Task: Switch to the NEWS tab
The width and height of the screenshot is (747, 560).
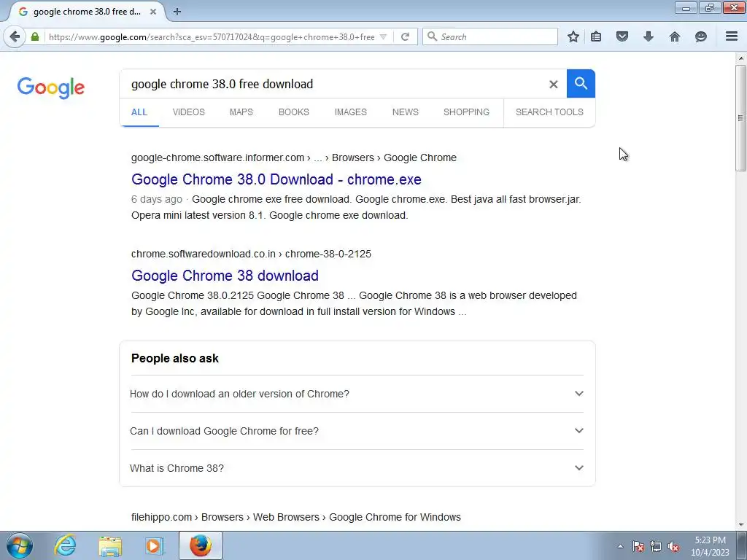Action: tap(406, 112)
